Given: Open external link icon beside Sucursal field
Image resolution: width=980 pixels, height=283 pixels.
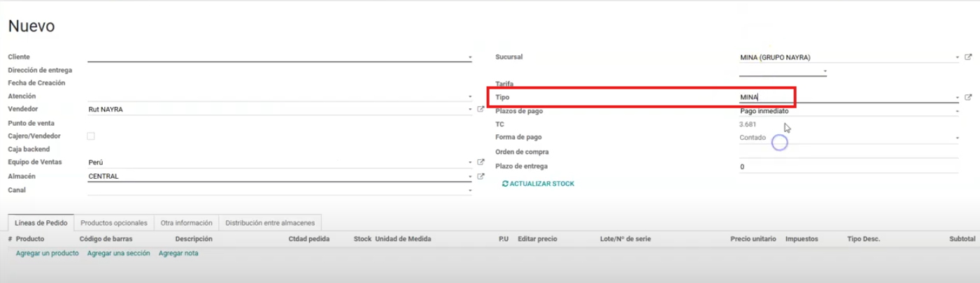Looking at the screenshot, I should [x=968, y=57].
